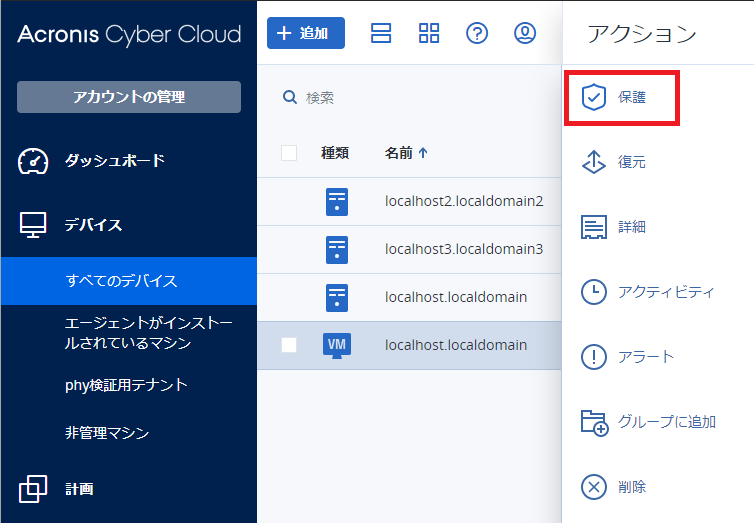
Task: Open the 復元 (Recovery) action
Action: (x=594, y=162)
